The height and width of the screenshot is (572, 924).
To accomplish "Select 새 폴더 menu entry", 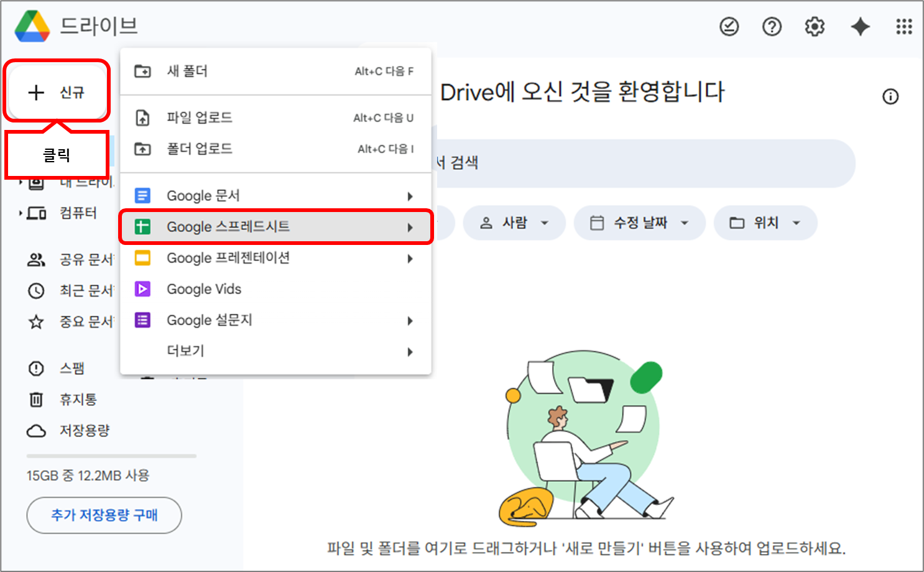I will [275, 71].
